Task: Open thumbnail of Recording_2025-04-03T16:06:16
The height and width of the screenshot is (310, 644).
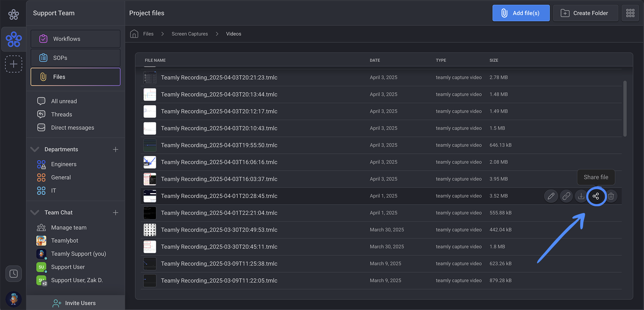Action: [150, 162]
